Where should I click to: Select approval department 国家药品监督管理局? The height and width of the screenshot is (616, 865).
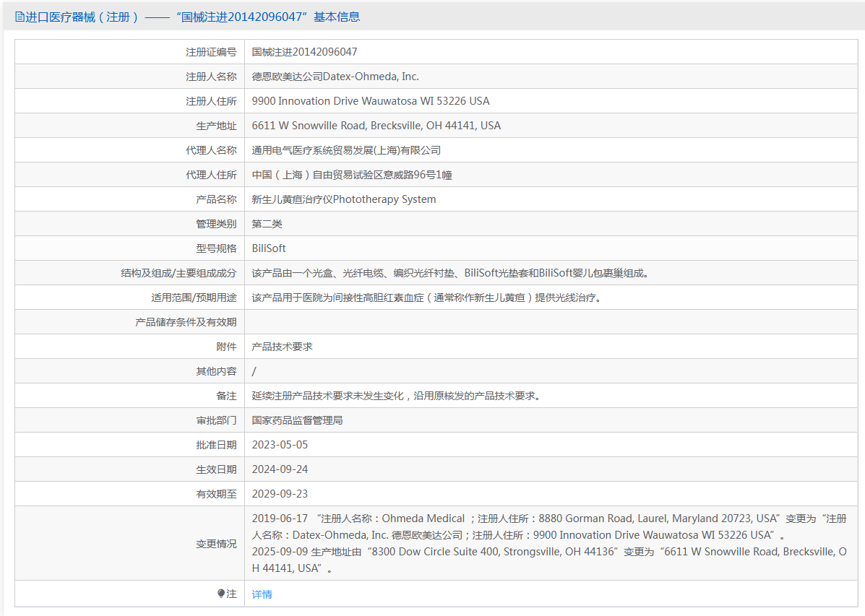297,420
